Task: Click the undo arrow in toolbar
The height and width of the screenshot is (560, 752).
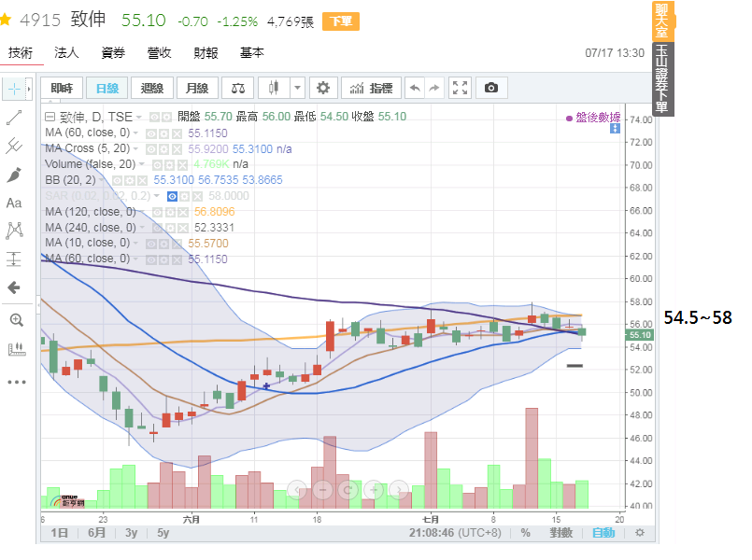Action: pos(415,88)
